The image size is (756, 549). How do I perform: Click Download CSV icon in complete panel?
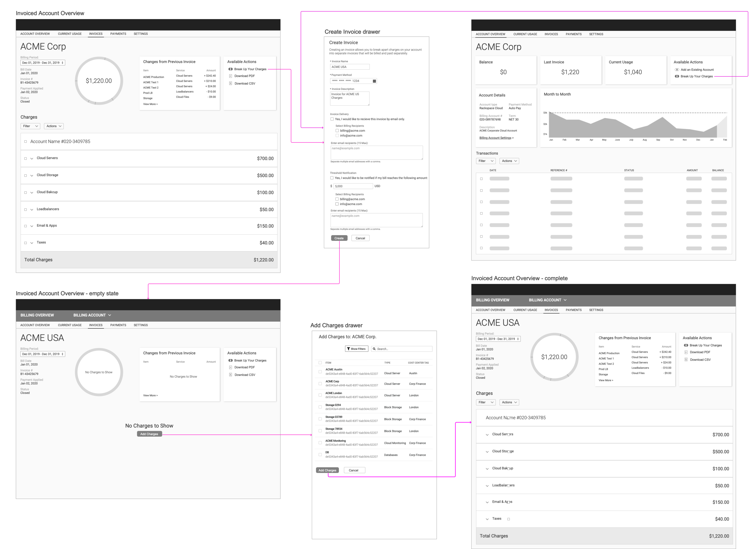[x=686, y=360]
